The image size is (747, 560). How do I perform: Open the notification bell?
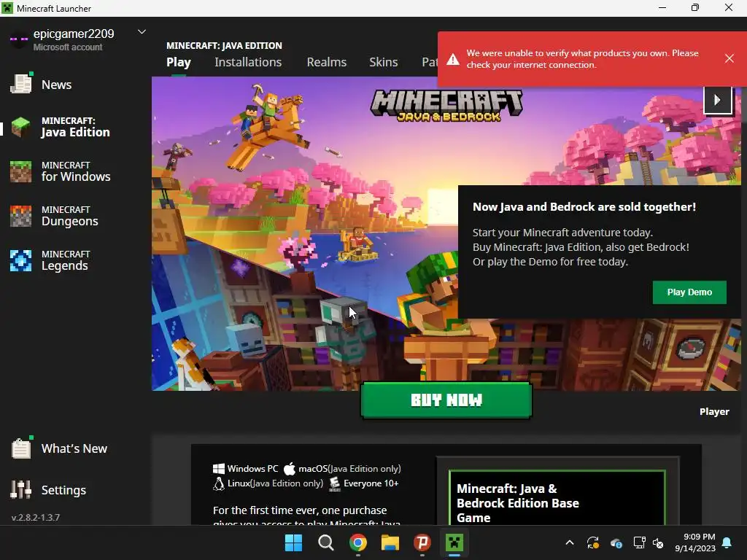click(x=727, y=542)
